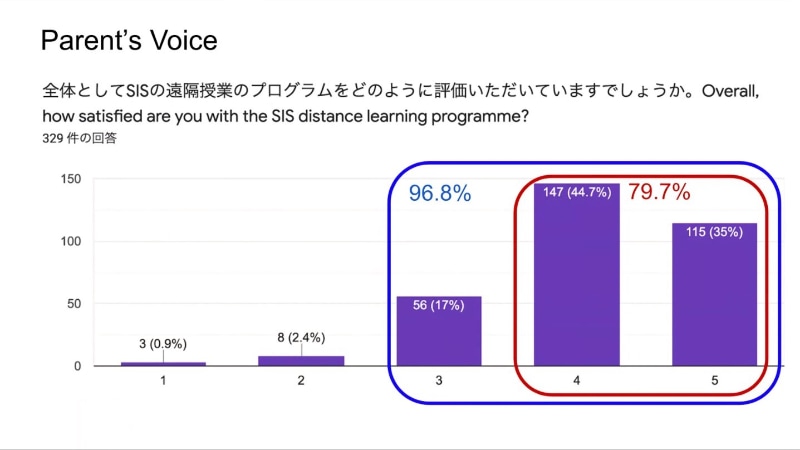Select the purple bar for rating 5

[x=714, y=300]
